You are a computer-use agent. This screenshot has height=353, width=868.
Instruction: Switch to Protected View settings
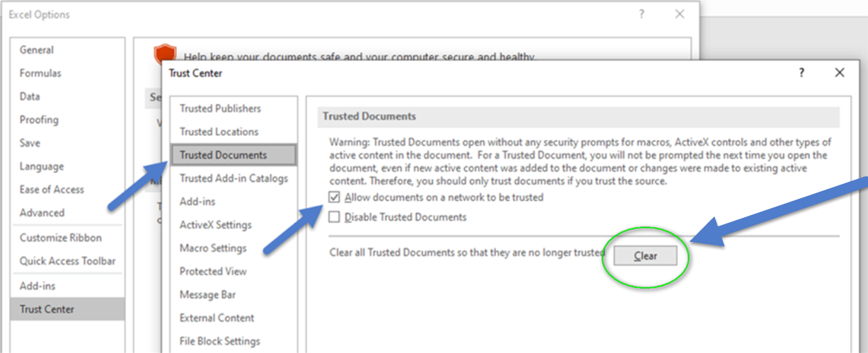click(x=213, y=272)
